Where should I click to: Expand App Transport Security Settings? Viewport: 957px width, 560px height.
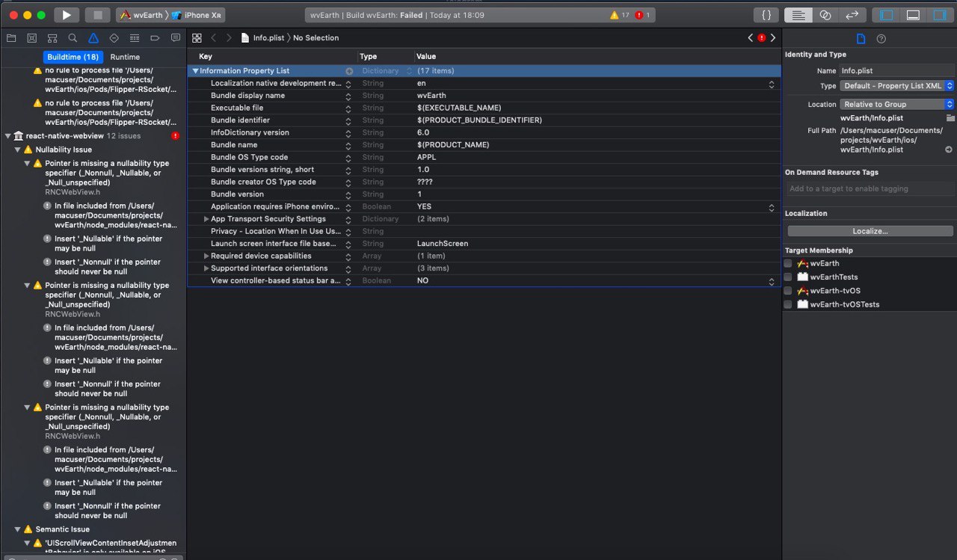[206, 219]
